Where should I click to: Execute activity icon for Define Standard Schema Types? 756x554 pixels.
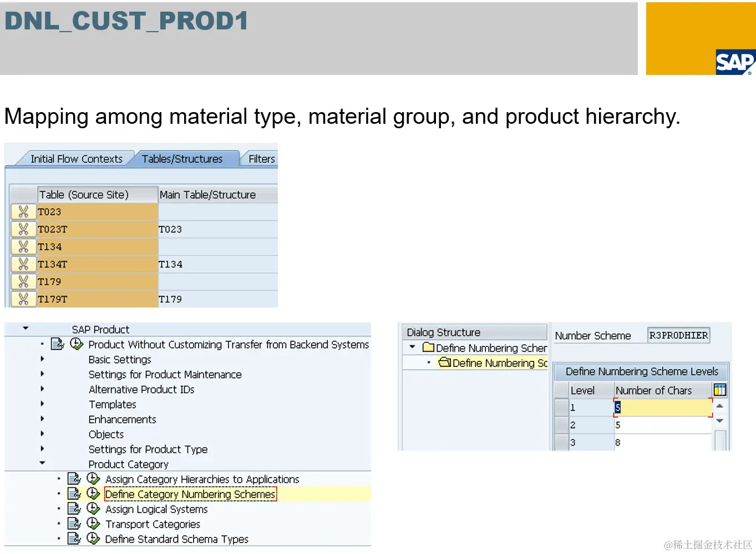93,538
